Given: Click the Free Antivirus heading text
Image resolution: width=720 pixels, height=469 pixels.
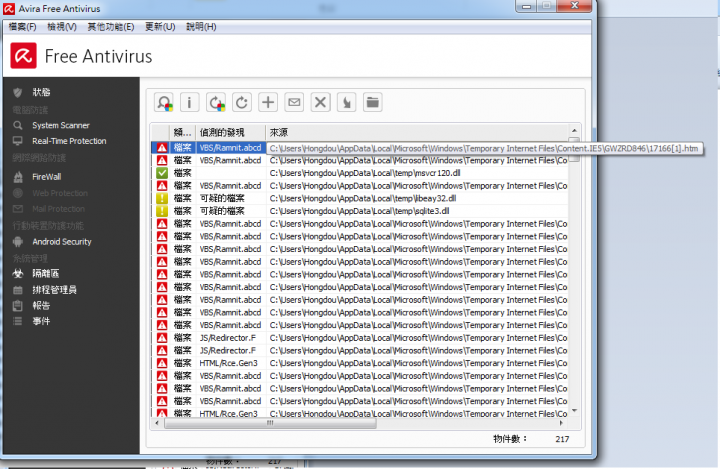Looking at the screenshot, I should pyautogui.click(x=98, y=57).
